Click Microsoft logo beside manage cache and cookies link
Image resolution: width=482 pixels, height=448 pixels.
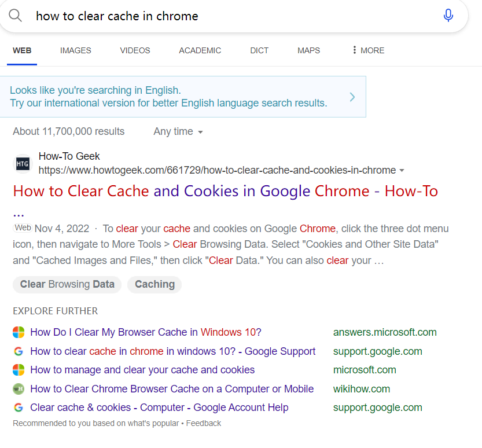pyautogui.click(x=19, y=370)
